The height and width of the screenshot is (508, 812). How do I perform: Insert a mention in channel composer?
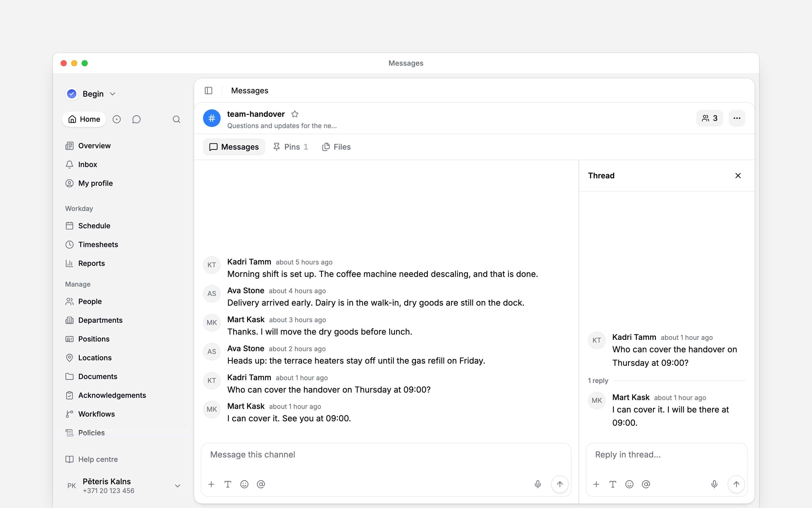[261, 484]
